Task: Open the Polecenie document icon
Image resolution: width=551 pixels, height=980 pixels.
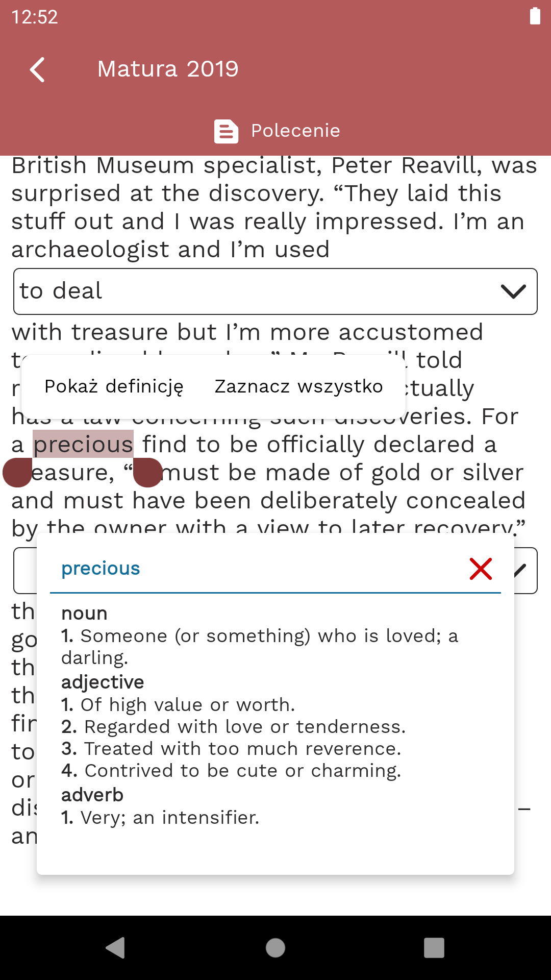Action: (x=226, y=131)
